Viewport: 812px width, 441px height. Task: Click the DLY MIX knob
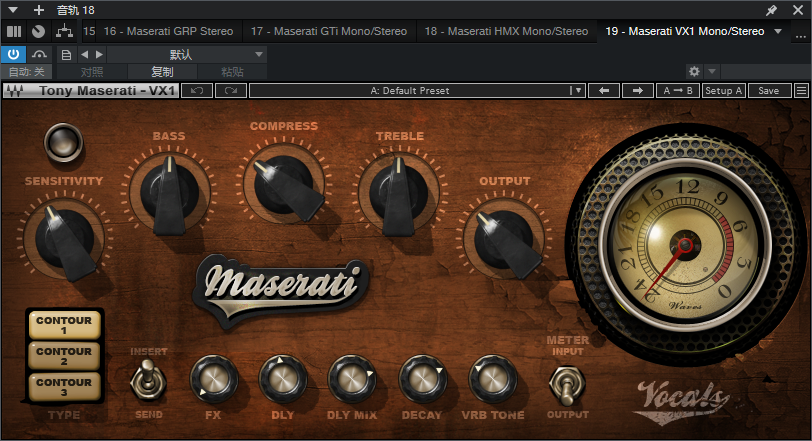[x=352, y=379]
